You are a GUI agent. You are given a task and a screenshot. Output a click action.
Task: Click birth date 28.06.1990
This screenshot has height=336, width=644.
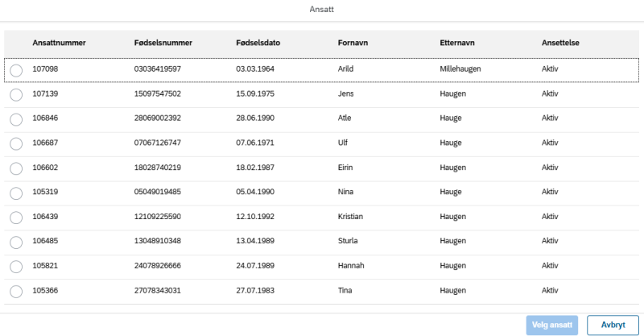pos(255,118)
